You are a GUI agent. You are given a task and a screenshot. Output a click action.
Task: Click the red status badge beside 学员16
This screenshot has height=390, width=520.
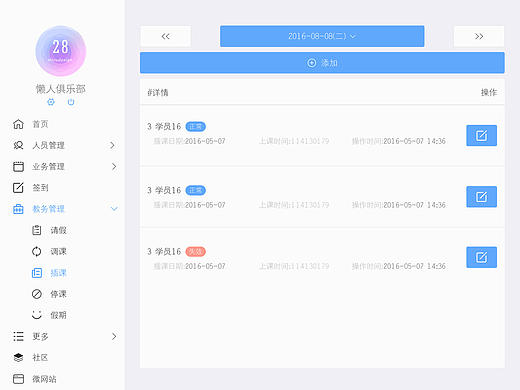(196, 252)
